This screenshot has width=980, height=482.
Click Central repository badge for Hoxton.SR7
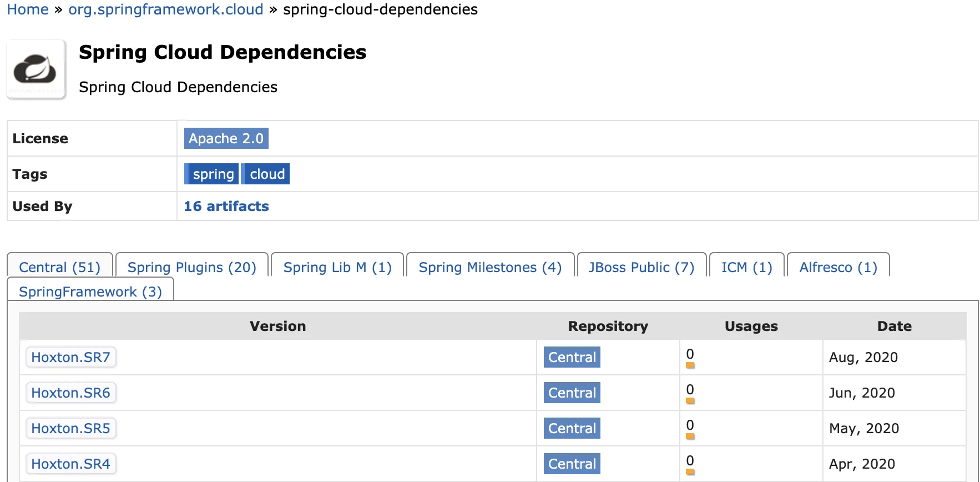pyautogui.click(x=572, y=357)
